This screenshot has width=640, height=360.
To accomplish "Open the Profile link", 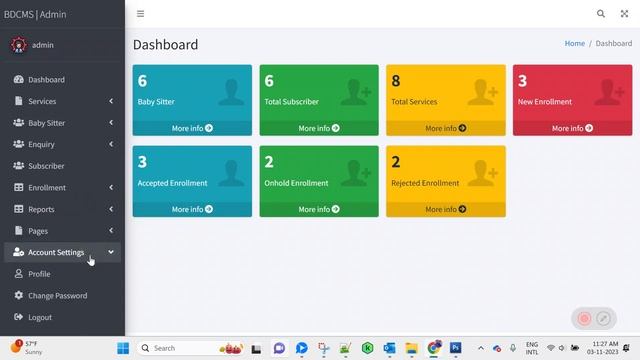I will coord(39,274).
